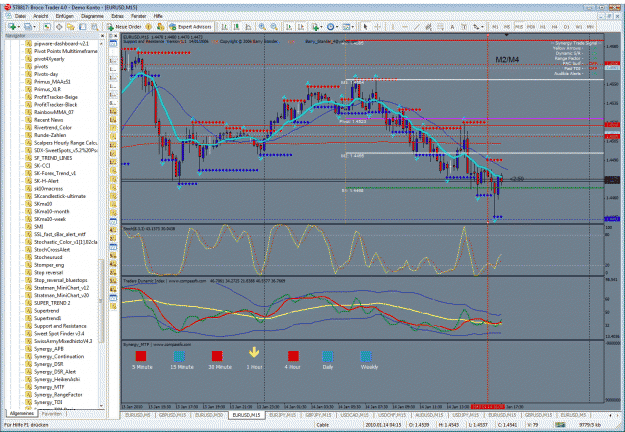
Task: Open the Templates icon
Action: tap(346, 27)
